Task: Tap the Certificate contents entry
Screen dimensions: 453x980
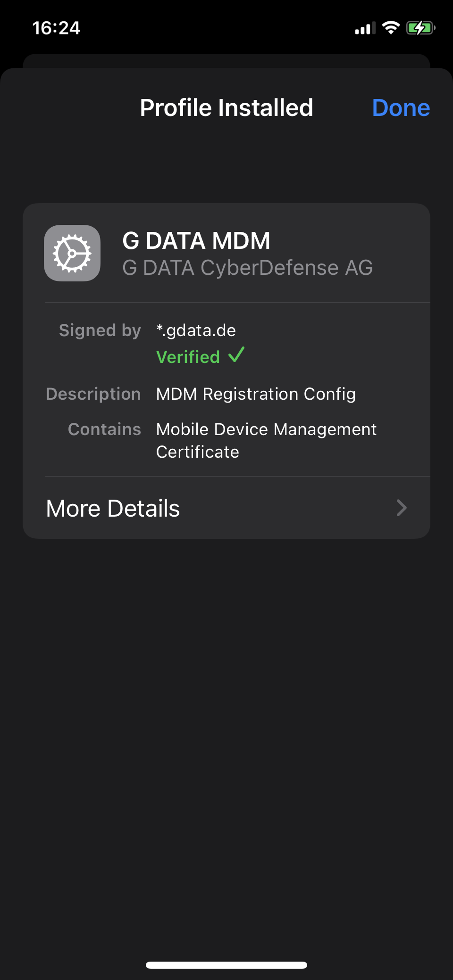Action: pos(197,452)
